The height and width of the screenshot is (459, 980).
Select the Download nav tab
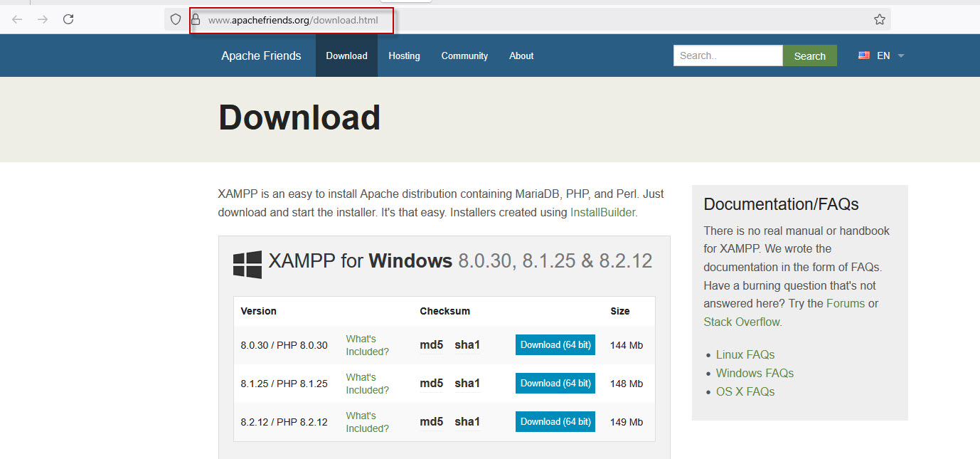click(x=347, y=56)
